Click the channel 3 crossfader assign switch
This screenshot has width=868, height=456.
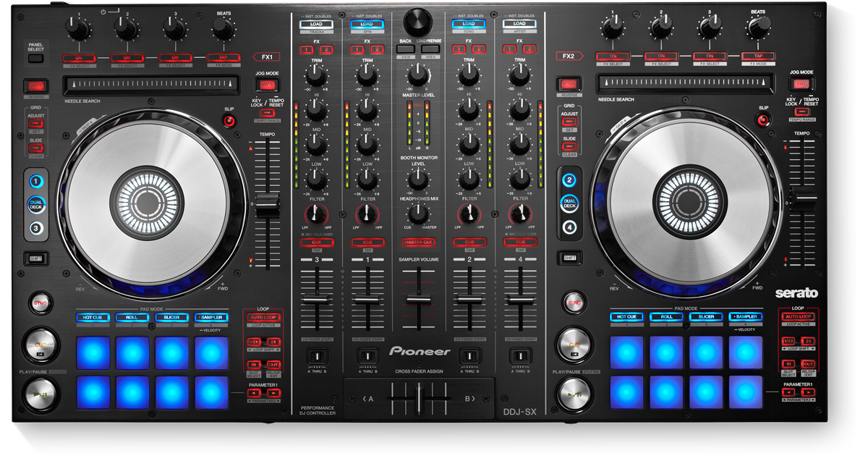[316, 356]
